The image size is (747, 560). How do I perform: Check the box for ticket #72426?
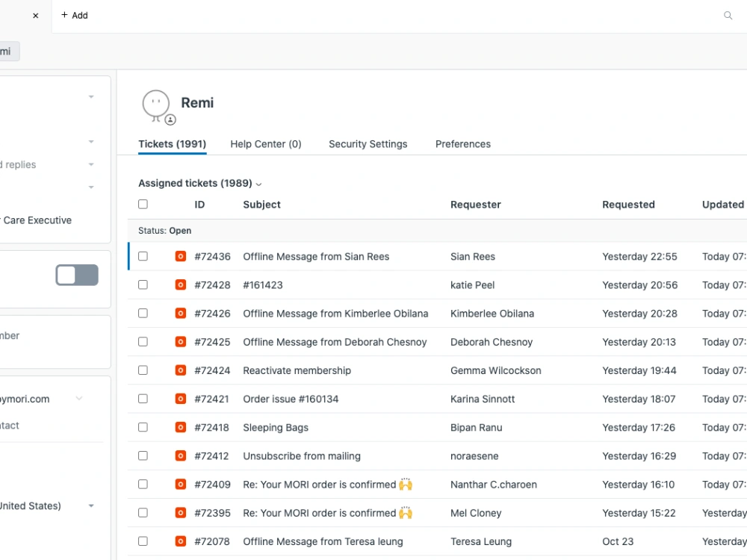click(x=143, y=314)
